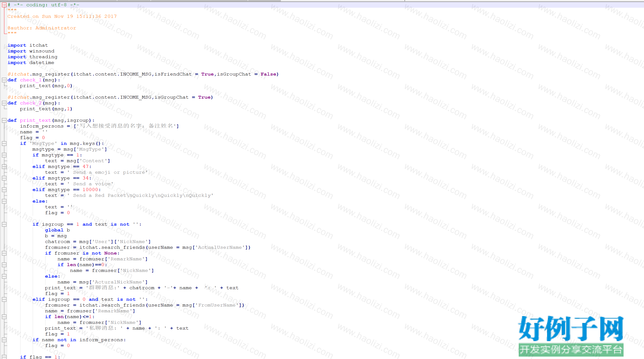This screenshot has height=359, width=644.
Task: Collapse the if 'MsgType' in msg.keys() block
Action: (4, 144)
